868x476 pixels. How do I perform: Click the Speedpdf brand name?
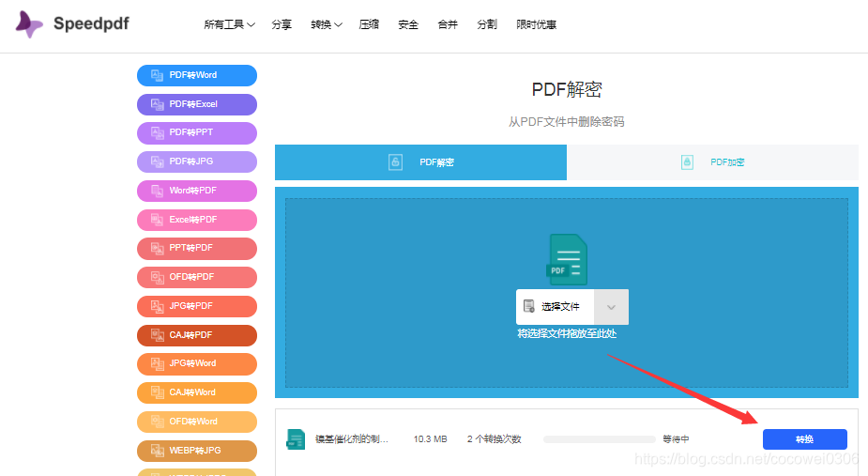coord(91,23)
